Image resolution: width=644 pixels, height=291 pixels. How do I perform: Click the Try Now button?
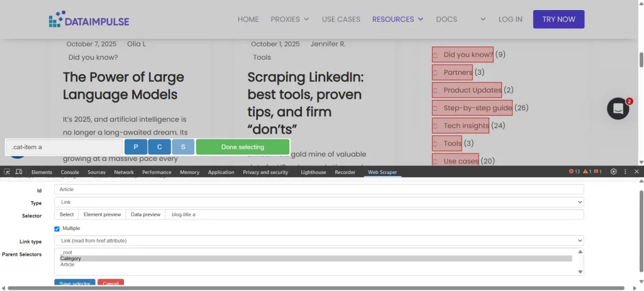click(558, 19)
